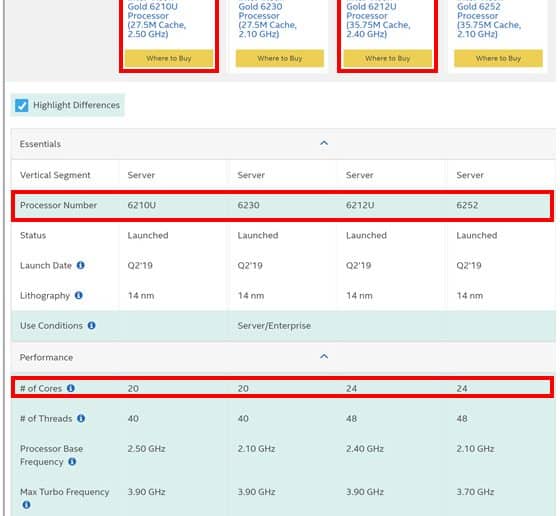This screenshot has height=516, width=560.
Task: Click the Launch Date row label
Action: 46,265
